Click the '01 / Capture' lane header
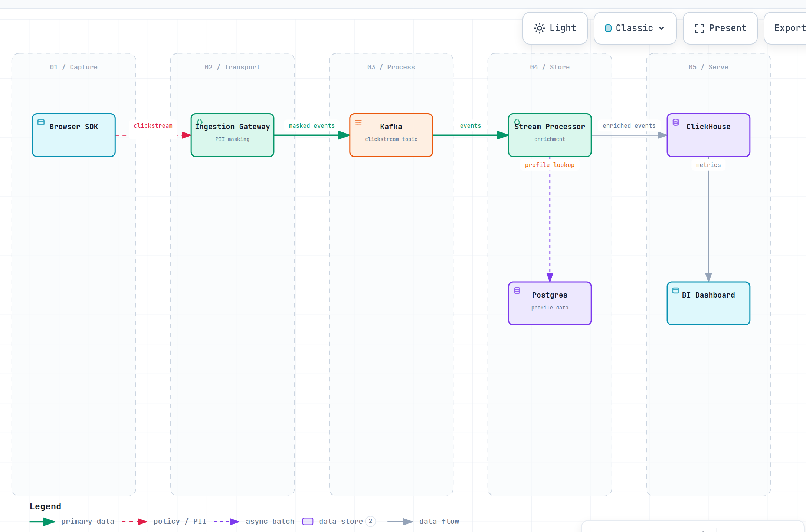Screen dimensions: 806x532 (74, 67)
